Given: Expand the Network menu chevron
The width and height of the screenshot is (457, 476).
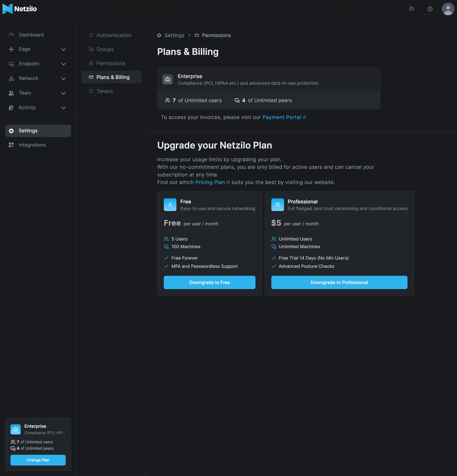Looking at the screenshot, I should pos(63,79).
